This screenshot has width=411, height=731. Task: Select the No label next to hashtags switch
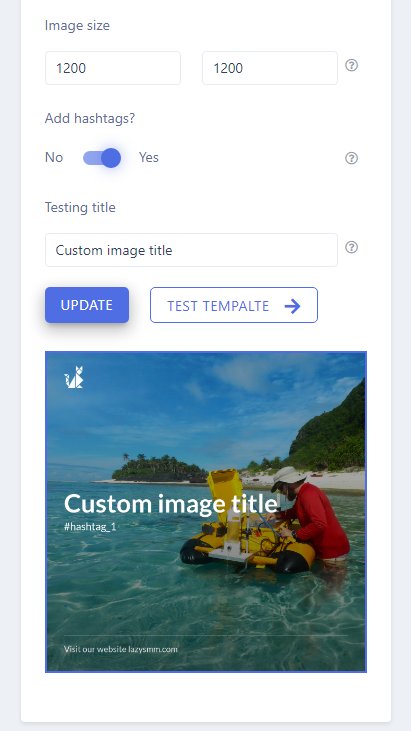tap(54, 158)
